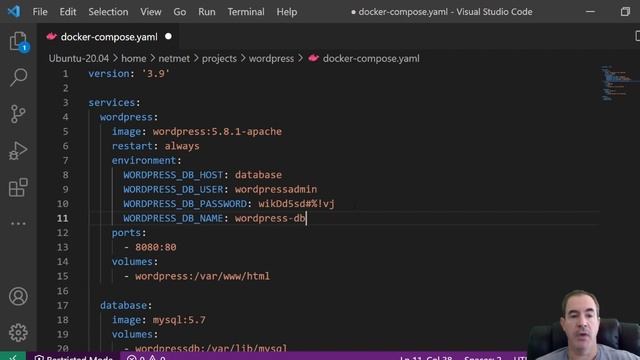Click the services key on line 3
The image size is (640, 360).
(111, 102)
